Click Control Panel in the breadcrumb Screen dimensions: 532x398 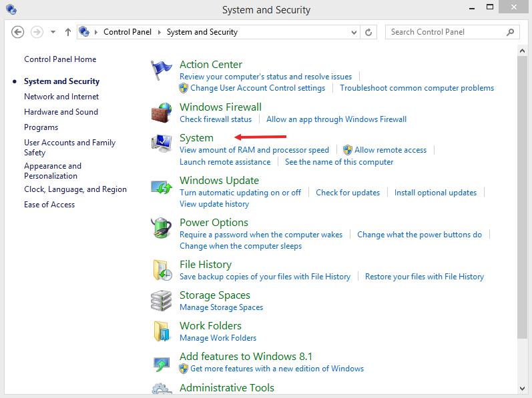point(127,32)
